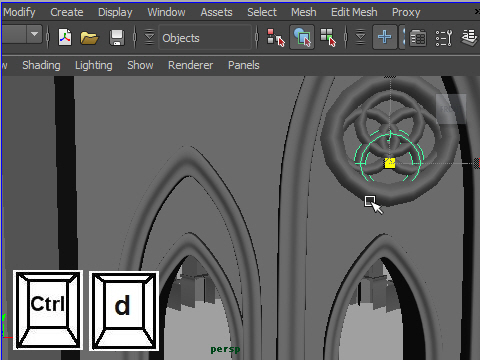Image resolution: width=480 pixels, height=360 pixels.
Task: Expand the menu set dropdown arrow
Action: pos(34,34)
